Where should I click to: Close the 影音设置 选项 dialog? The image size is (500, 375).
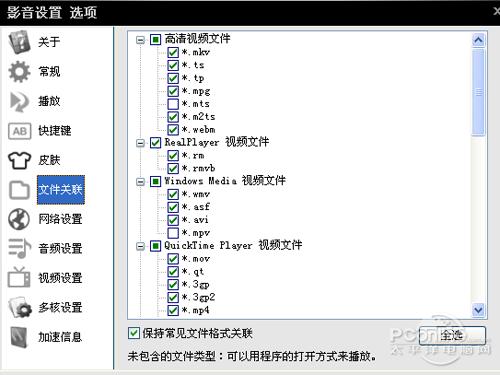click(x=497, y=11)
